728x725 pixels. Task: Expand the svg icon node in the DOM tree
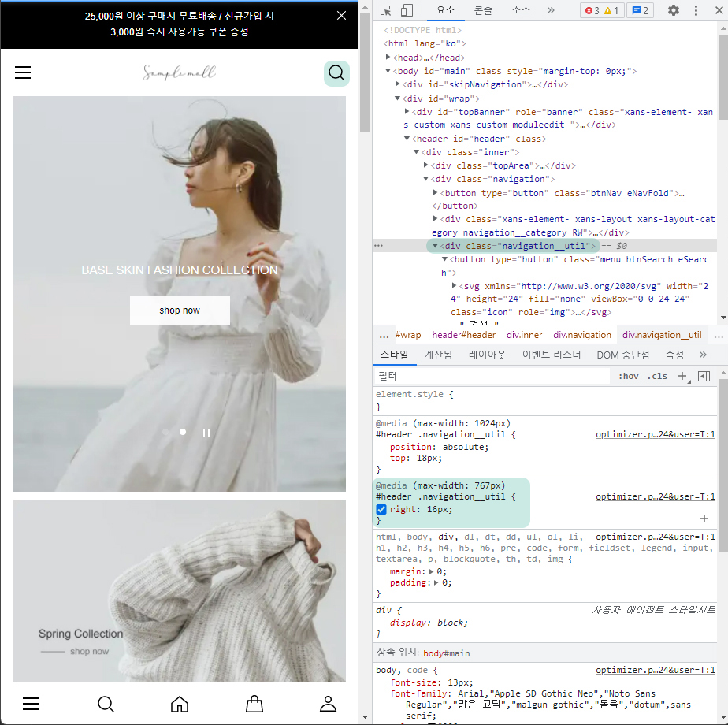point(454,285)
